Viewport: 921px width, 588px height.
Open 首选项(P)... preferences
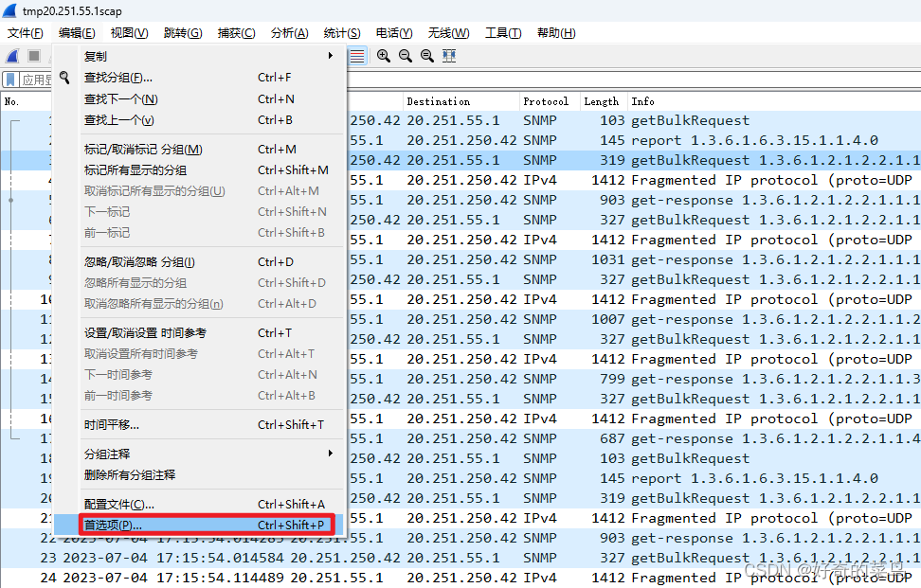pos(200,526)
